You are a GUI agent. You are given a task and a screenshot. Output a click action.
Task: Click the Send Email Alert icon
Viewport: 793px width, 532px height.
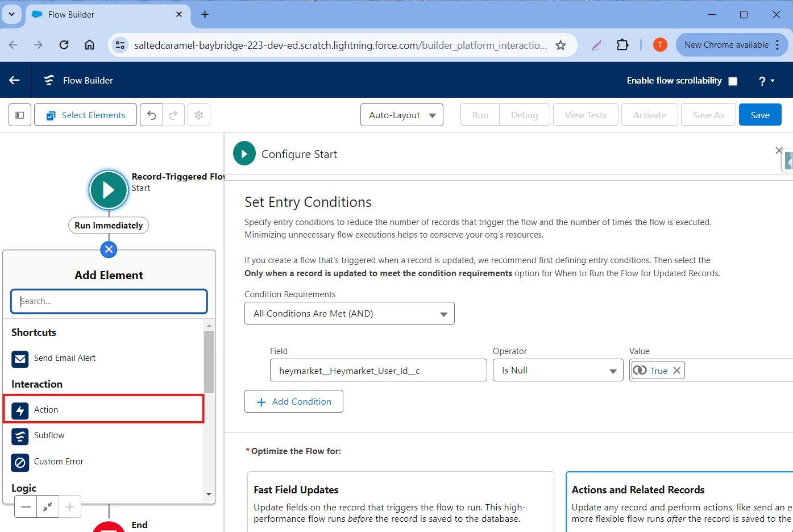coord(20,359)
